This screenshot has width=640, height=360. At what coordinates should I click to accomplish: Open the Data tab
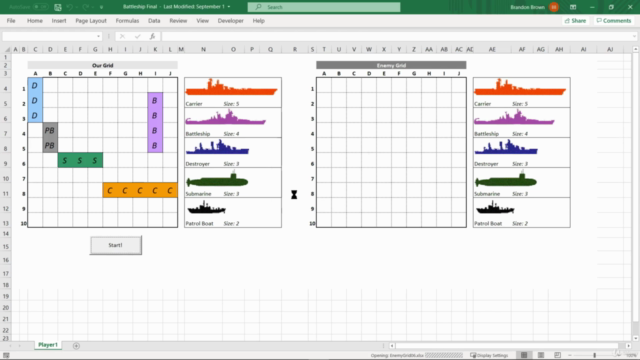(x=154, y=20)
